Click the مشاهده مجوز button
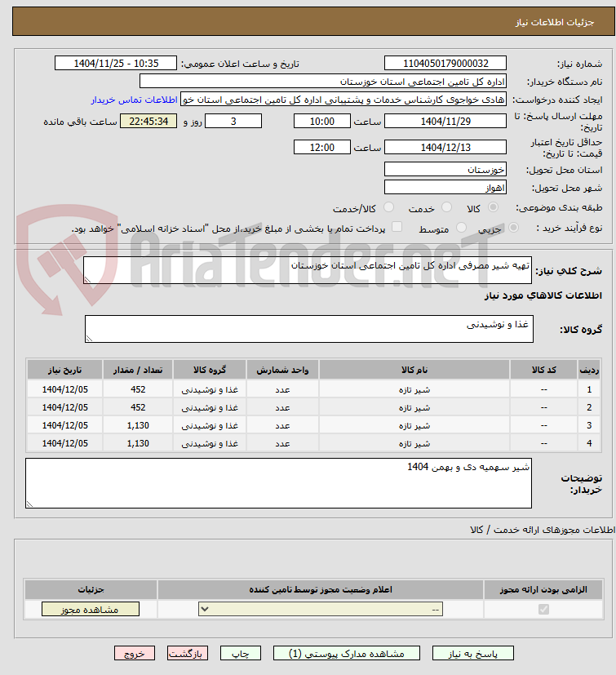This screenshot has width=616, height=675. pos(91,609)
